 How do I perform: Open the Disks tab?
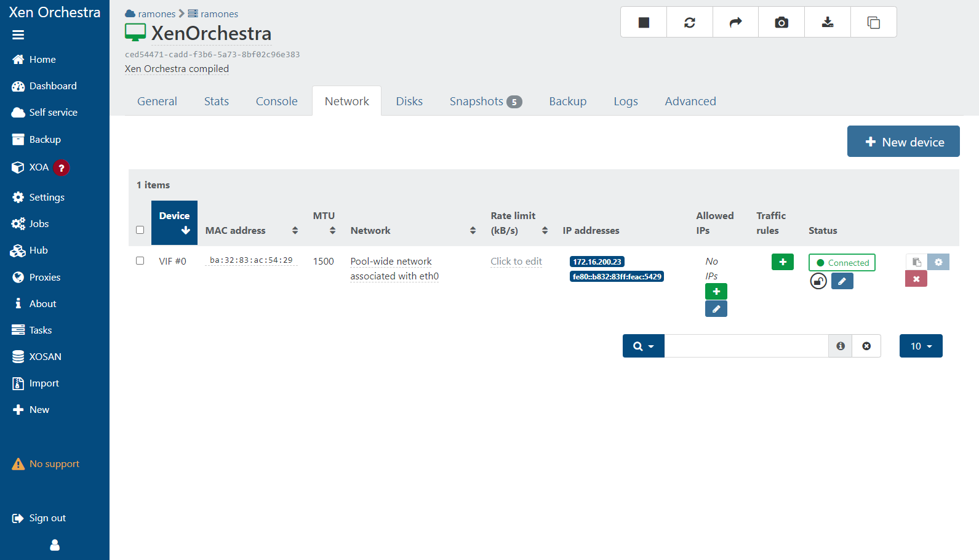tap(409, 101)
